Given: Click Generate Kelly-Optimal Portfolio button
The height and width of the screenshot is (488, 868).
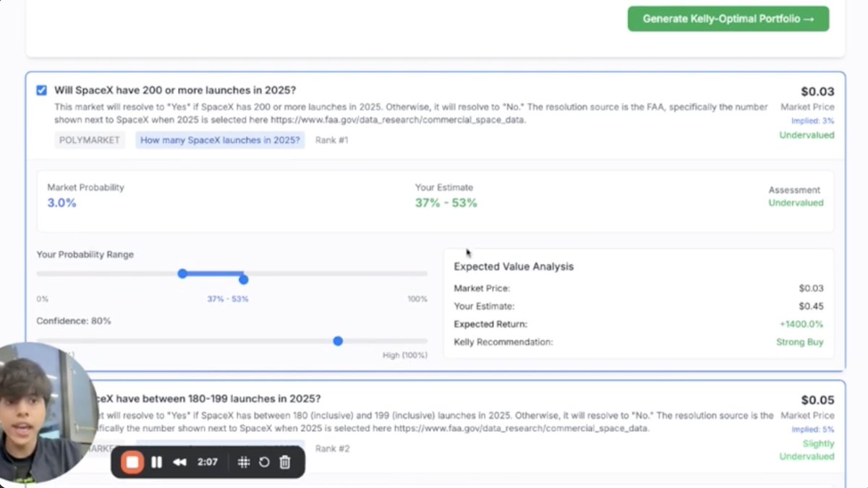Looking at the screenshot, I should 728,19.
